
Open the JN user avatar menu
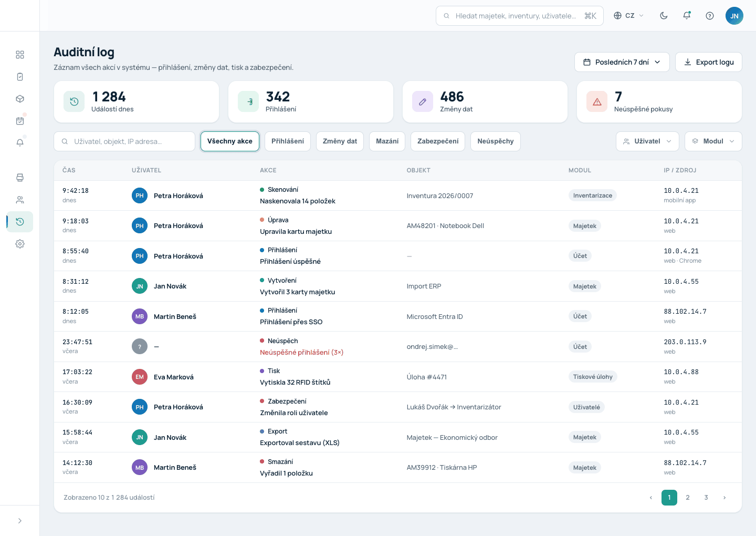pyautogui.click(x=734, y=16)
